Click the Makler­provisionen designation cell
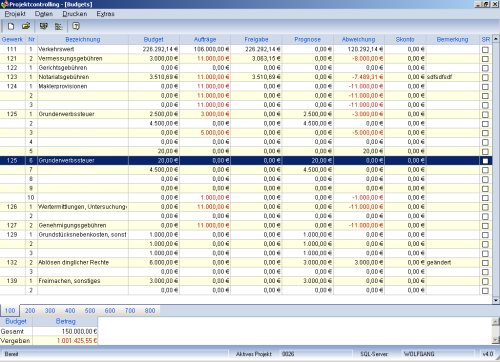 83,86
